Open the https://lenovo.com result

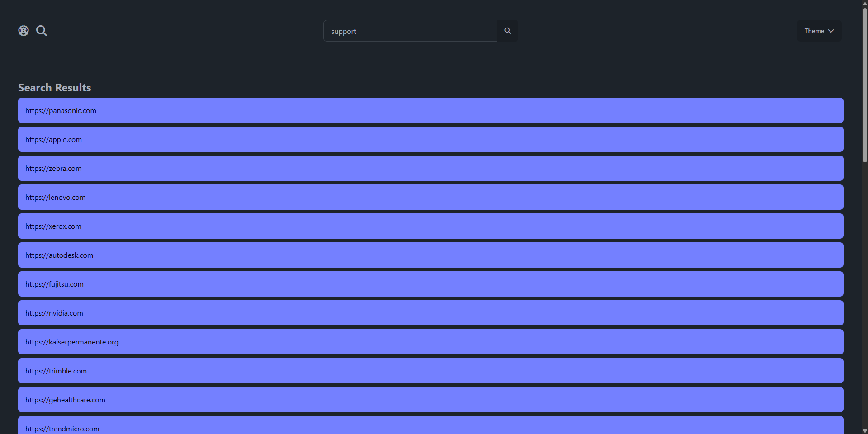[431, 197]
